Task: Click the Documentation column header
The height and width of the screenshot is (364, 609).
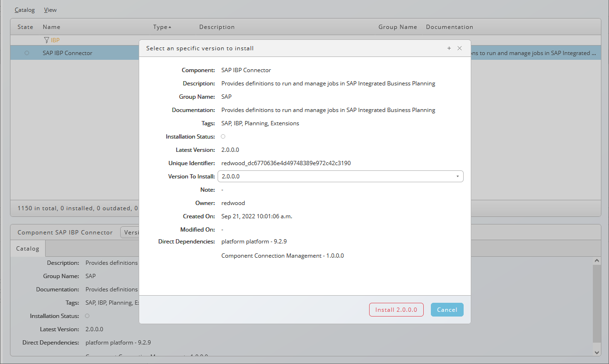Action: click(x=449, y=27)
